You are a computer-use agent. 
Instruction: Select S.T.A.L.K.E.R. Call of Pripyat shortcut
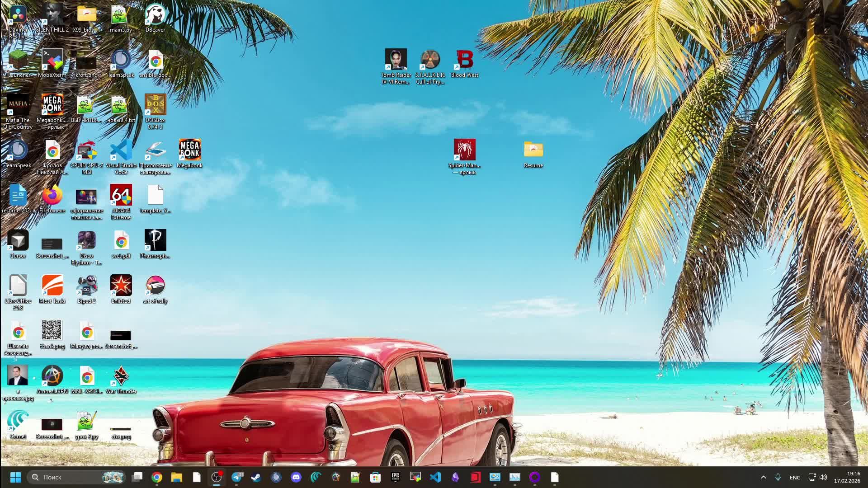[430, 60]
